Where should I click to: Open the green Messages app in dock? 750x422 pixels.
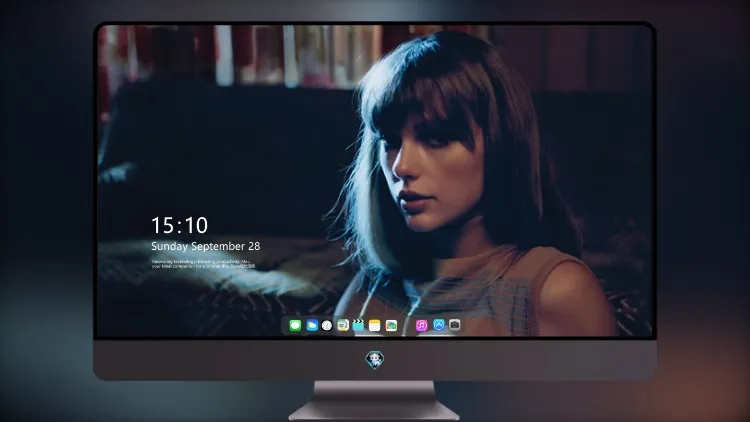(x=295, y=325)
